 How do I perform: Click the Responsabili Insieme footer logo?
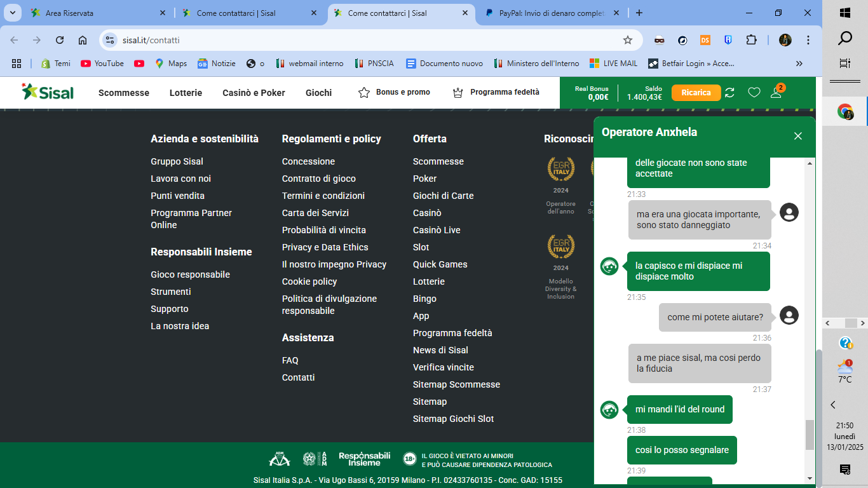click(x=365, y=459)
